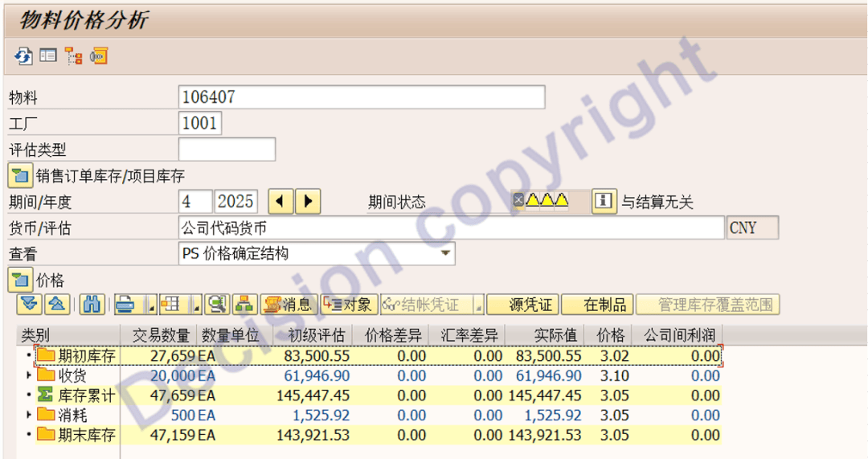Click into the 物料 input field
Viewport: 868px width, 459px height.
(361, 97)
